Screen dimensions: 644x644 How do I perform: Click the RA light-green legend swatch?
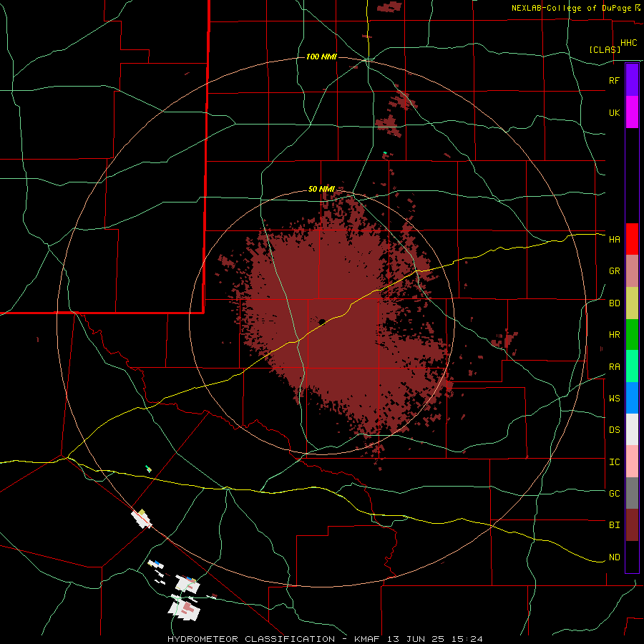[x=632, y=366]
